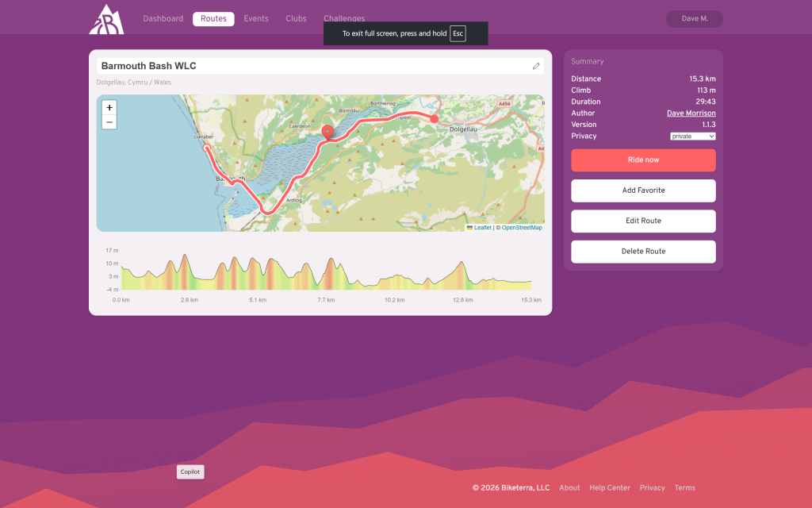Switch to the Clubs tab

(x=296, y=19)
